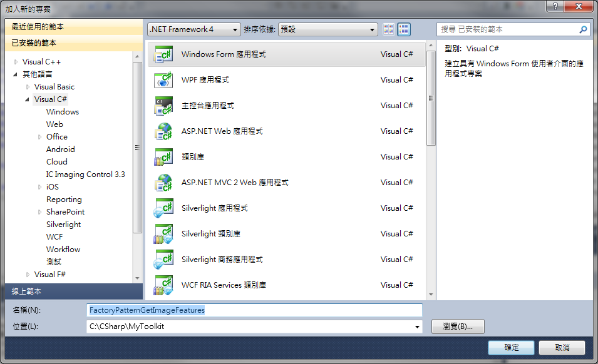Select ASP.NET MVC 2 Web 應用程式 name

click(x=235, y=183)
